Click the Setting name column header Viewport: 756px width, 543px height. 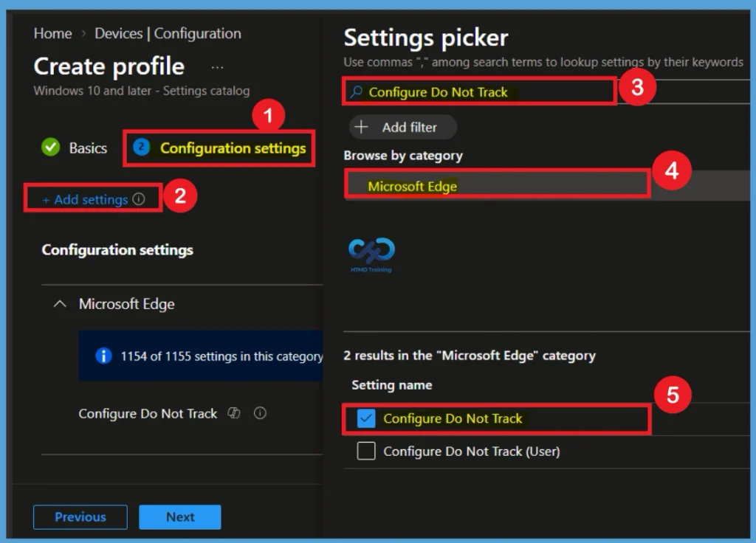(392, 385)
